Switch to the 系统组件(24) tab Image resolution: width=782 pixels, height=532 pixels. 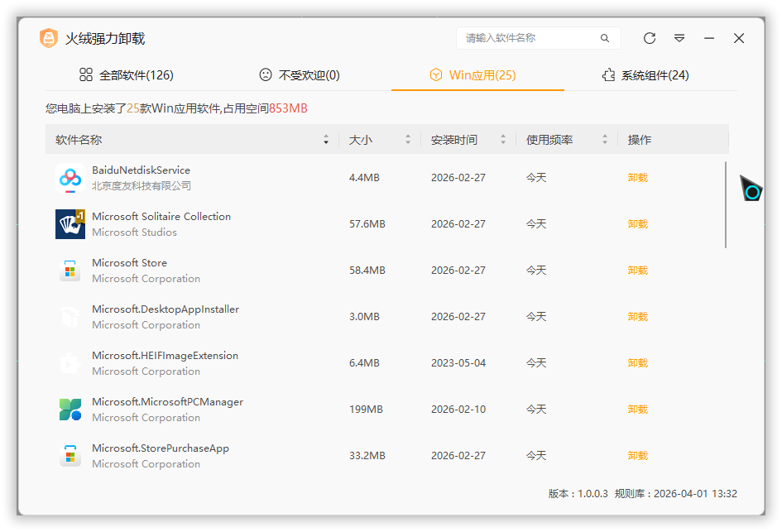645,75
